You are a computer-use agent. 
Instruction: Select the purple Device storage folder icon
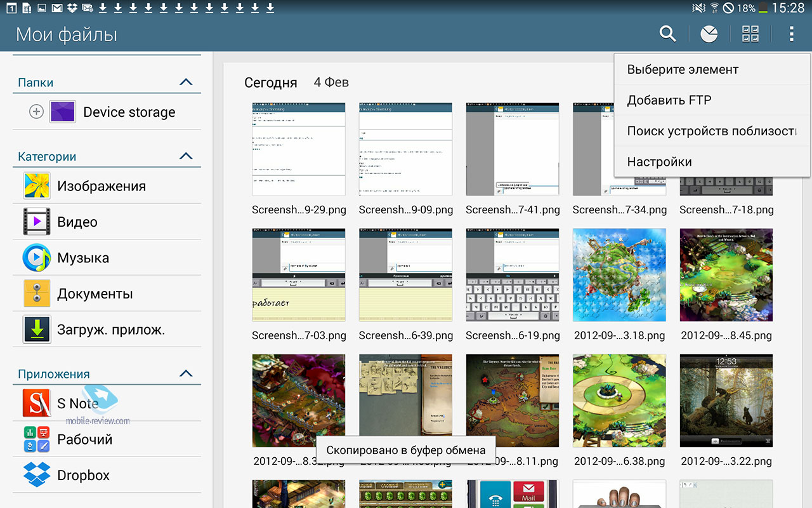[62, 112]
